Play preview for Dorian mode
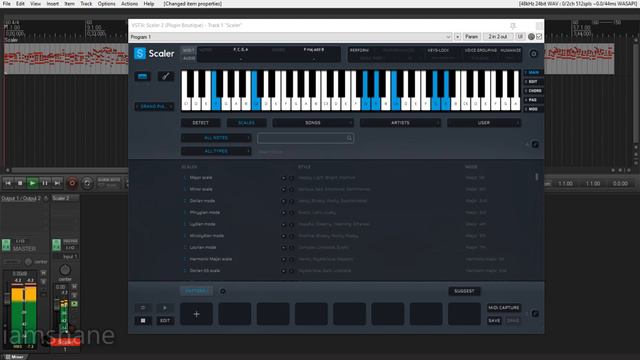The image size is (640, 360). [284, 201]
